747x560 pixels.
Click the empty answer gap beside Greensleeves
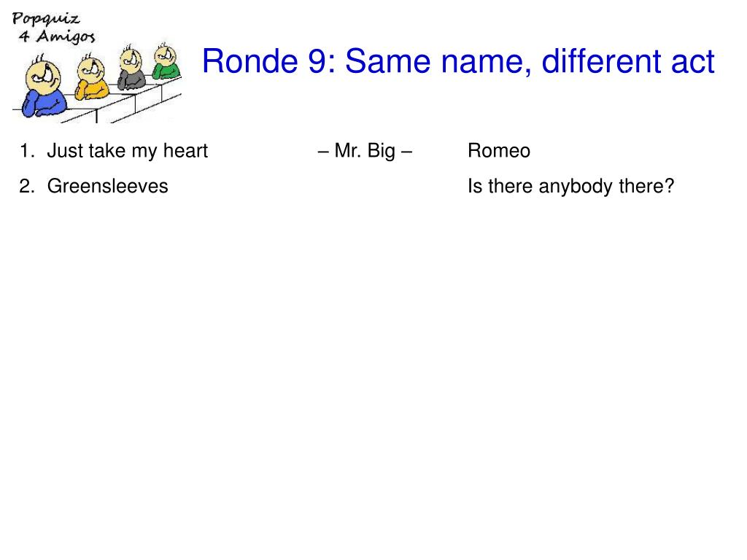pyautogui.click(x=365, y=186)
